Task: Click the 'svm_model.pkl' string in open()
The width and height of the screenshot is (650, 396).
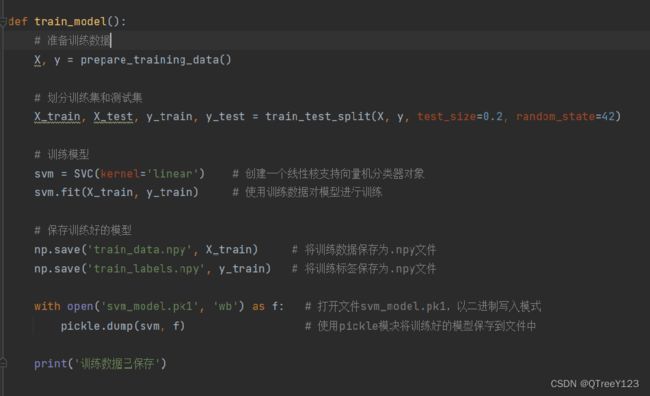Action: coord(150,306)
